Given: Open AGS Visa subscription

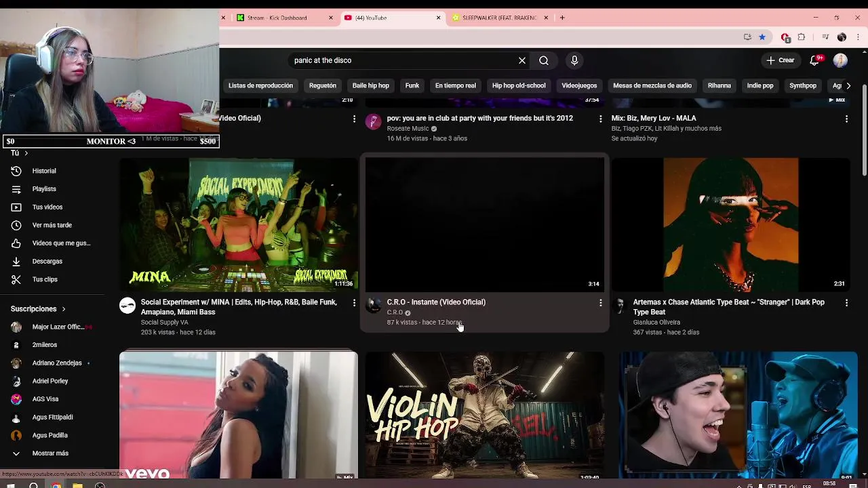Looking at the screenshot, I should [45, 399].
